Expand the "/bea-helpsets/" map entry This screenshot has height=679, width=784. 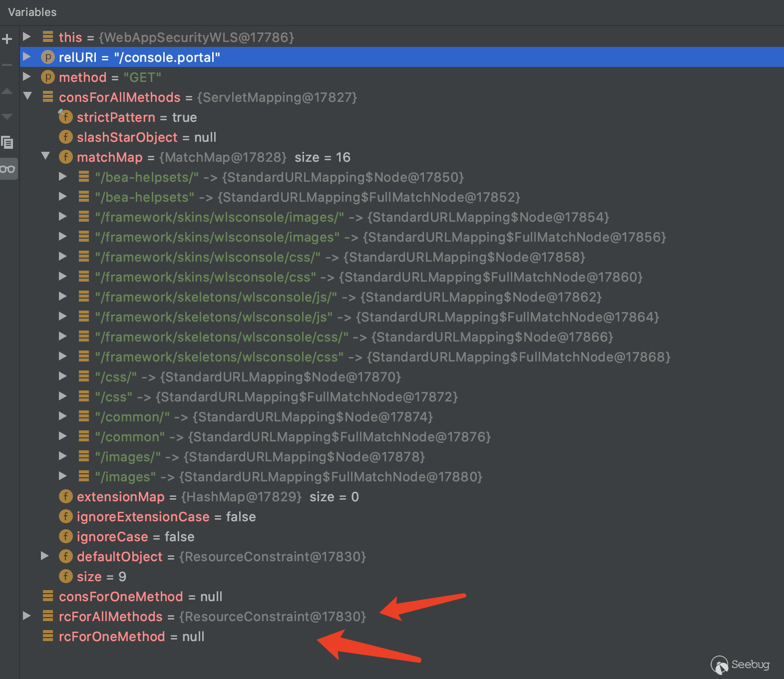pyautogui.click(x=63, y=176)
